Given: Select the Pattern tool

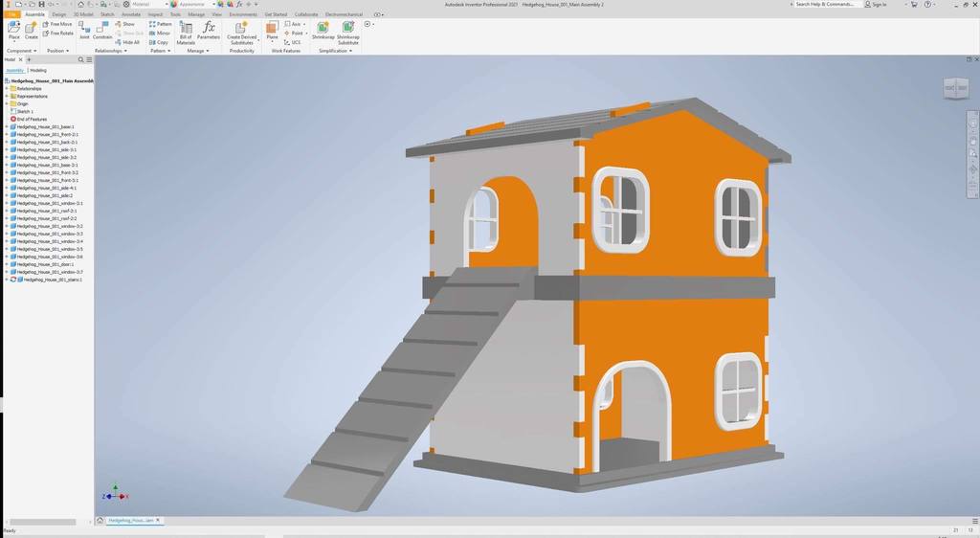Looking at the screenshot, I should click(x=160, y=24).
